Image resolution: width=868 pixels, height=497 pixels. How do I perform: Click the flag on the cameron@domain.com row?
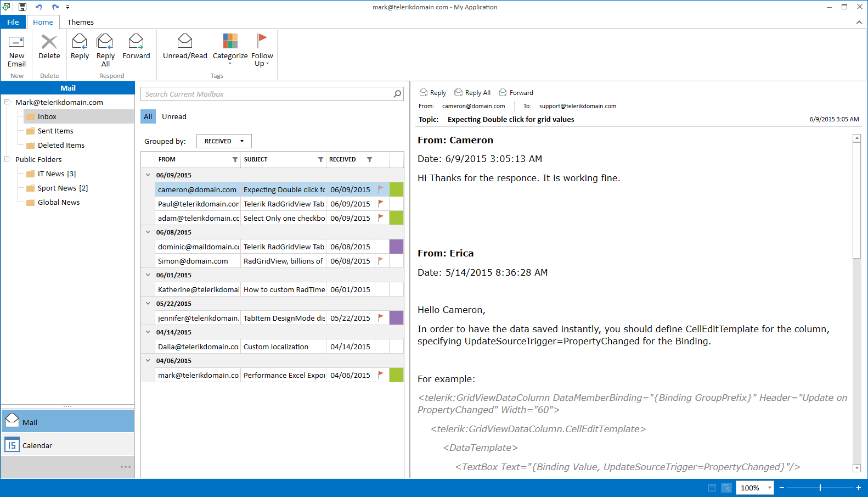[381, 189]
